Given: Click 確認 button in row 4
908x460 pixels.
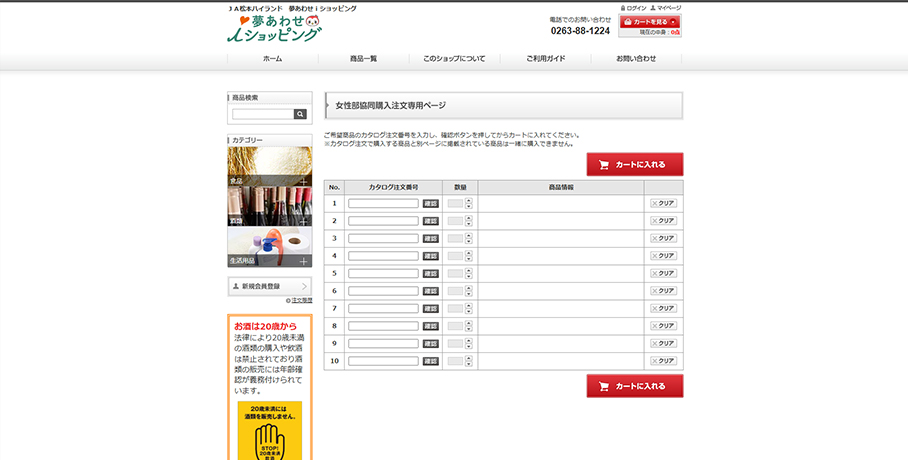Looking at the screenshot, I should pos(431,256).
